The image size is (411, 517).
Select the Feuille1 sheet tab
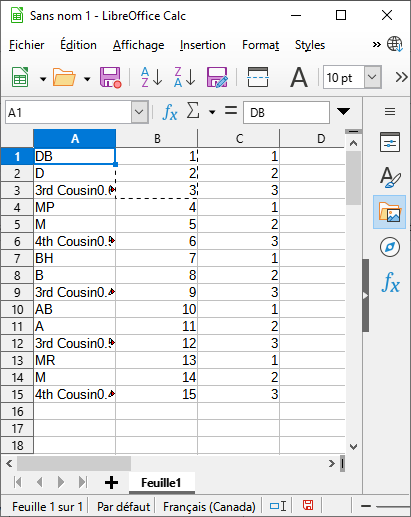click(x=162, y=483)
